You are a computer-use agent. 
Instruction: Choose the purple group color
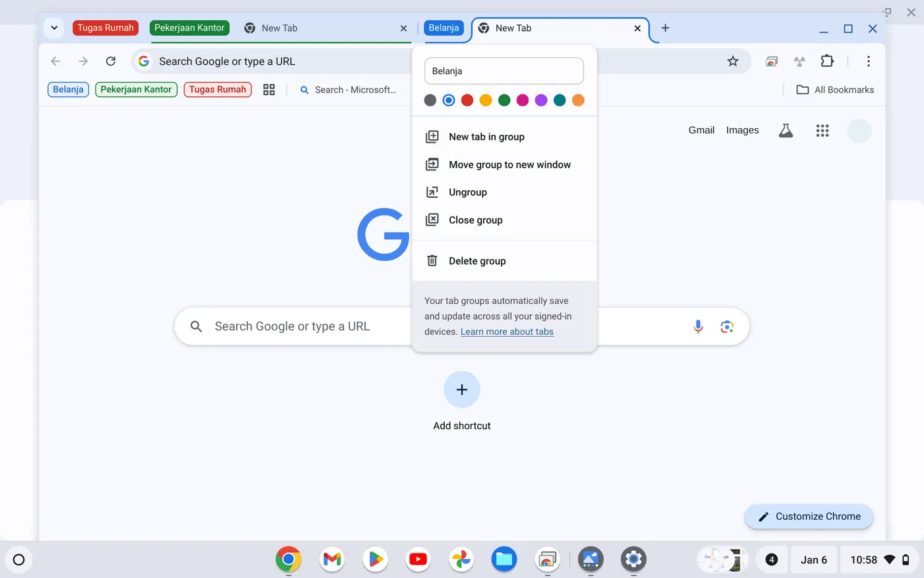pyautogui.click(x=541, y=100)
